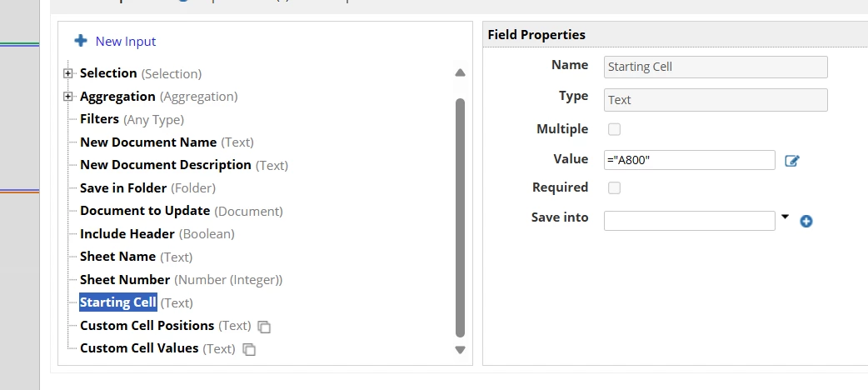868x390 pixels.
Task: Expand the Aggregation tree node
Action: point(67,97)
